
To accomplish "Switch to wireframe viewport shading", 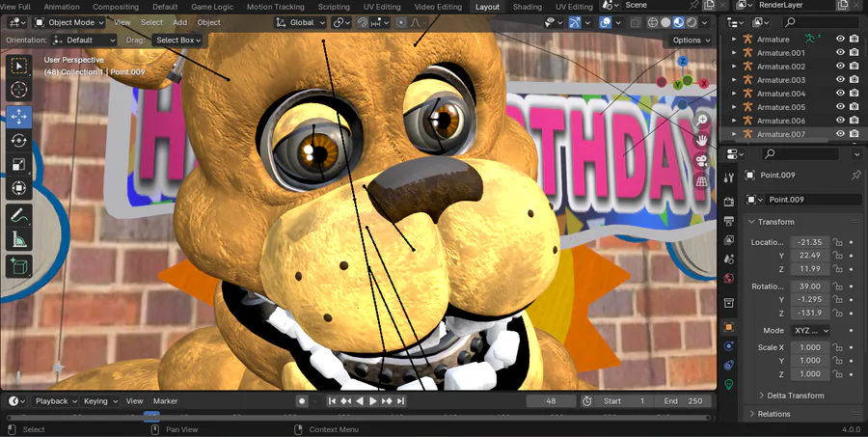I will (x=653, y=23).
